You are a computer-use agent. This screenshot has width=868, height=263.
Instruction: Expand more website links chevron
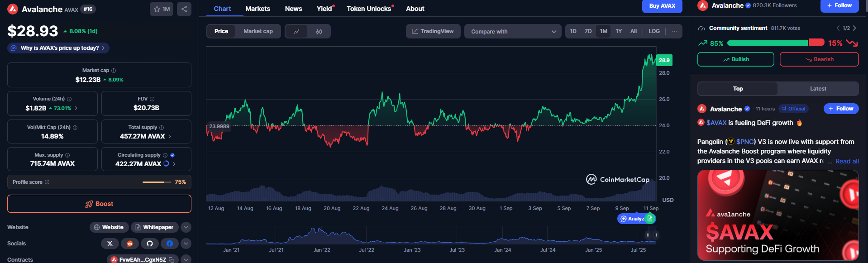186,227
